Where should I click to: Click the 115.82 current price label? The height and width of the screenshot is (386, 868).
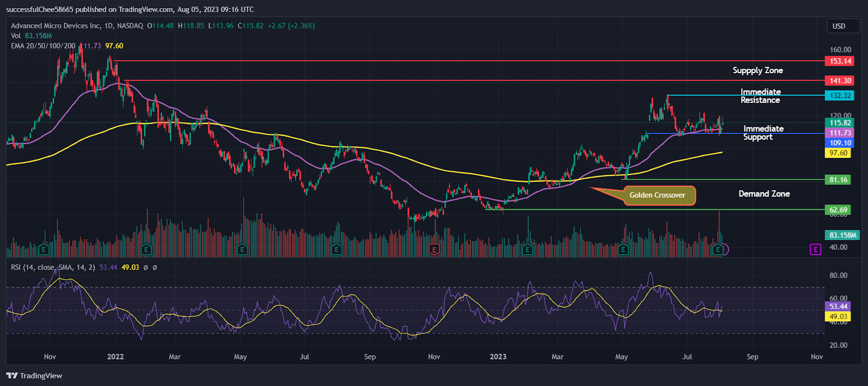coord(840,123)
